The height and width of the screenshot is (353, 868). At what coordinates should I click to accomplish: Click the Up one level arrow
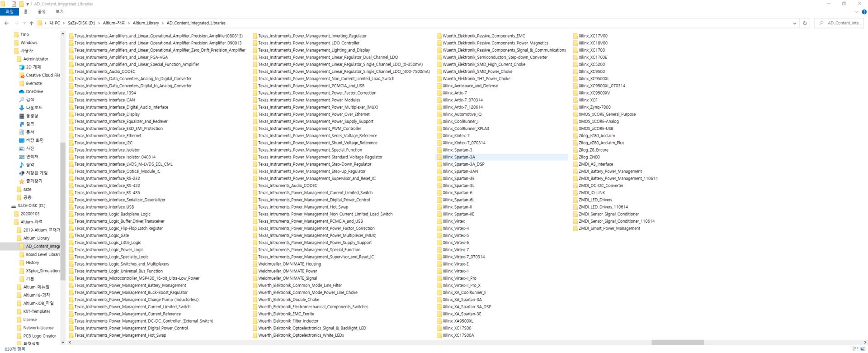[x=31, y=23]
